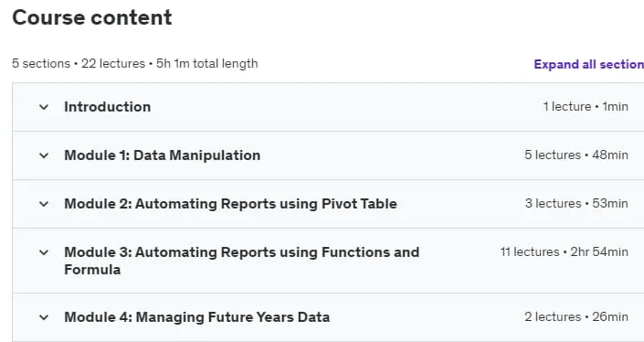The image size is (644, 342).
Task: Click '11 lectures • 2hr 54min' duration text
Action: tap(564, 252)
